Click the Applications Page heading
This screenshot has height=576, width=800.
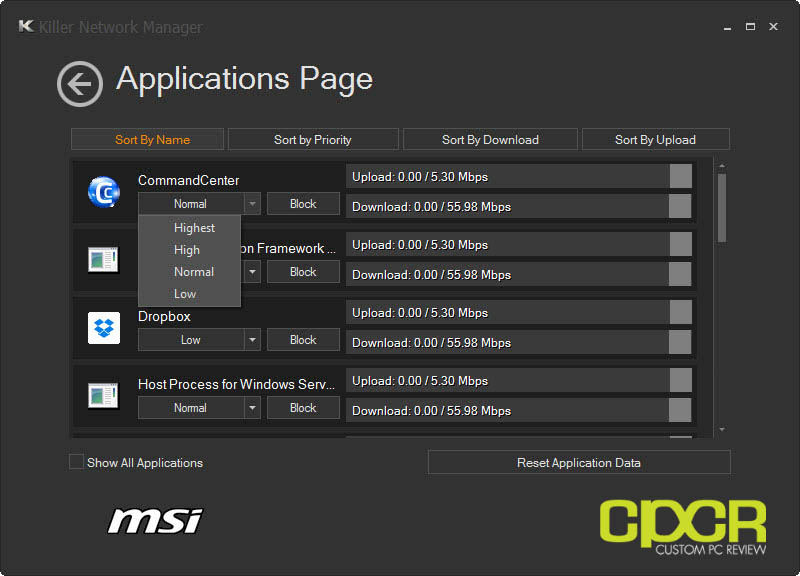(x=244, y=79)
